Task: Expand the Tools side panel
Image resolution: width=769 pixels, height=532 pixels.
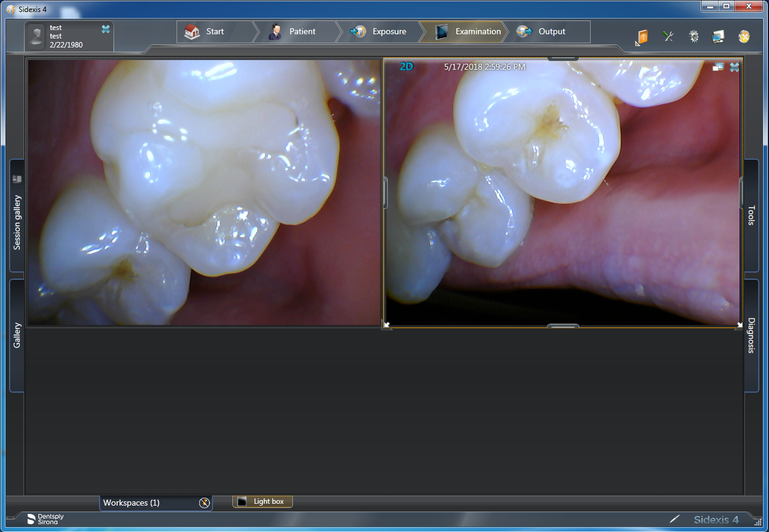Action: 751,215
